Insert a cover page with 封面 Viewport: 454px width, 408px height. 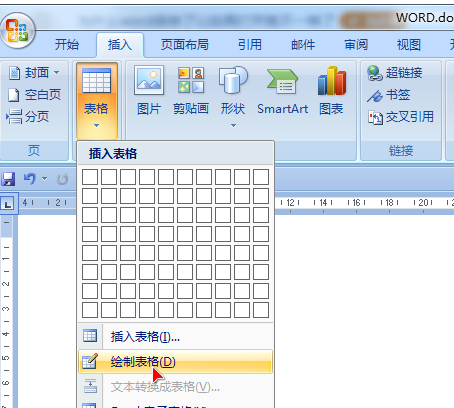29,73
